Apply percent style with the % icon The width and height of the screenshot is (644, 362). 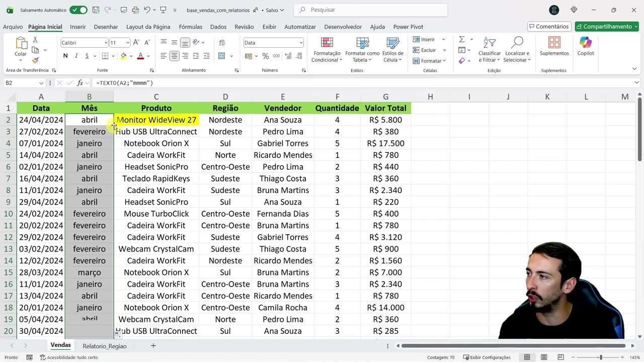(266, 56)
